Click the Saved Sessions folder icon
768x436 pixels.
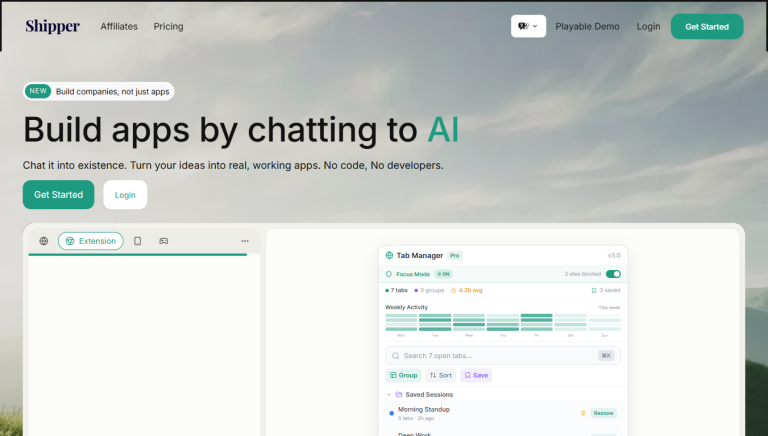399,394
